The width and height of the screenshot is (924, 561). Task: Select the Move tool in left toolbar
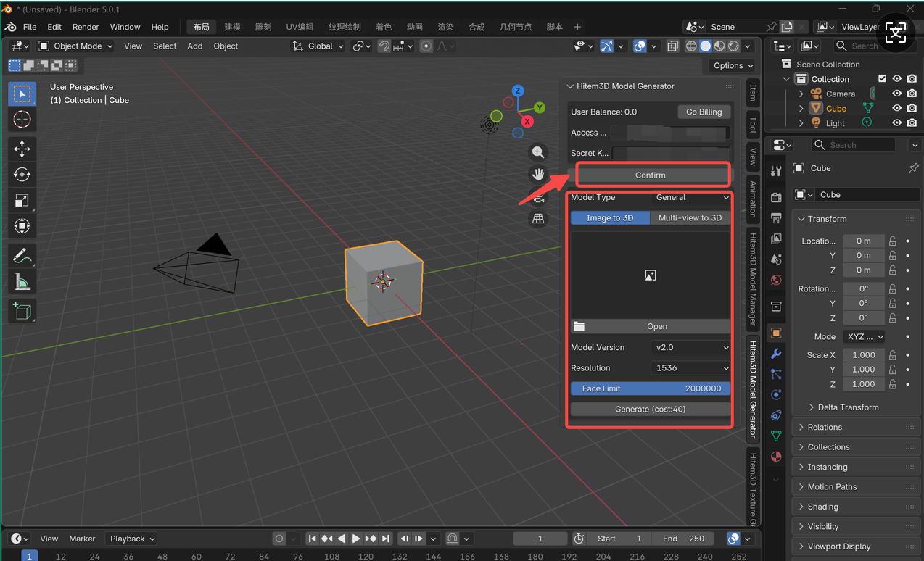[x=22, y=149]
